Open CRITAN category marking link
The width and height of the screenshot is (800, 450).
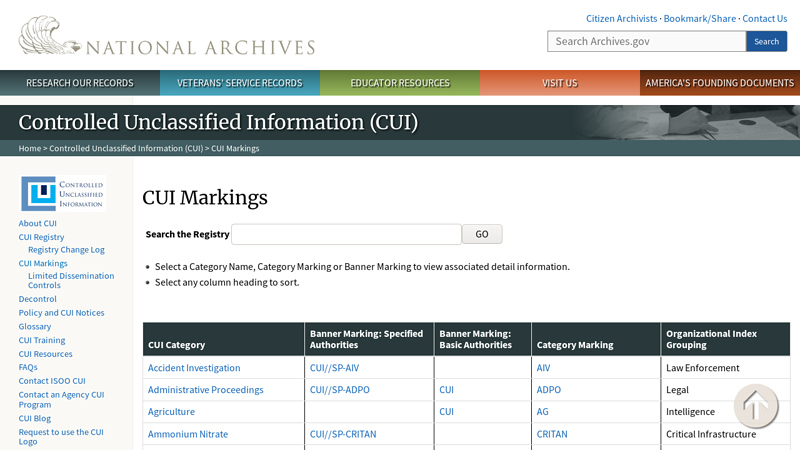coord(552,434)
